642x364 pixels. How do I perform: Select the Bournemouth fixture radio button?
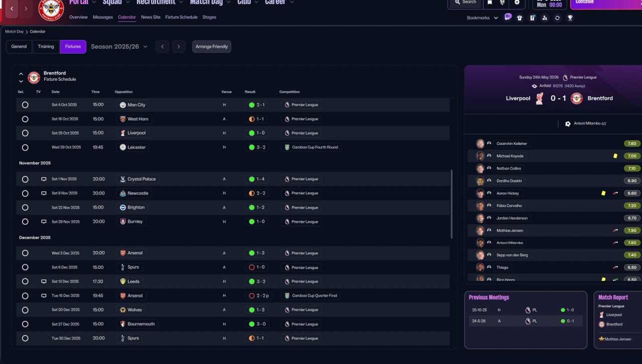coord(25,324)
